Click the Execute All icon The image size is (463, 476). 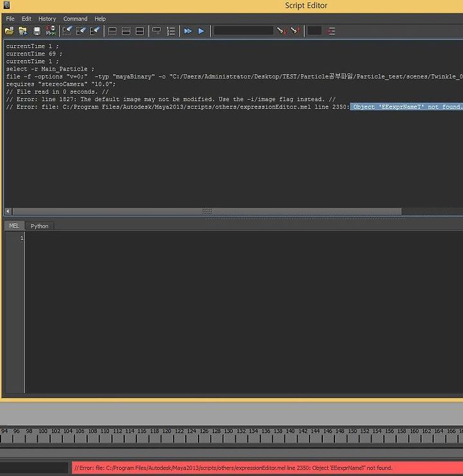[x=188, y=31]
